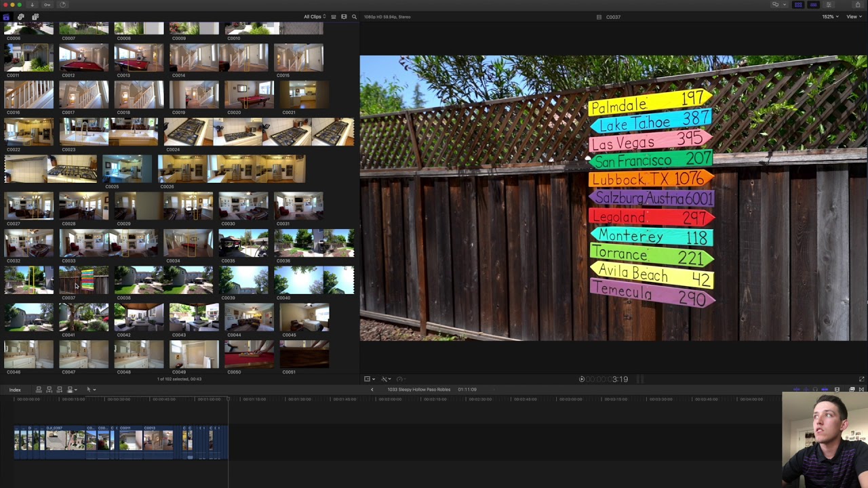Open timeline clip appearance icon
The width and height of the screenshot is (868, 488).
coord(837,390)
